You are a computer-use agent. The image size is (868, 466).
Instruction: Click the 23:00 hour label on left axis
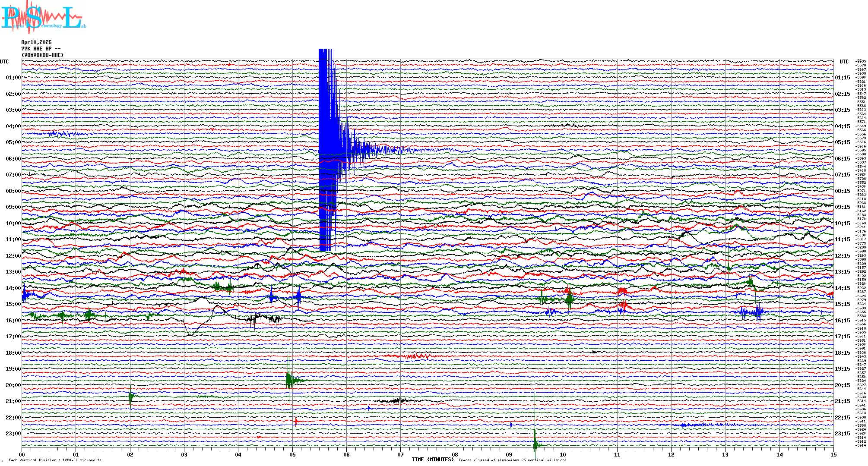pos(13,434)
